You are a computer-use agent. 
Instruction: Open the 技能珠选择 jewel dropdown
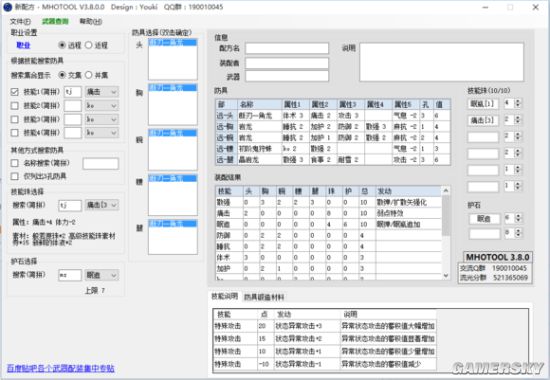coord(102,205)
